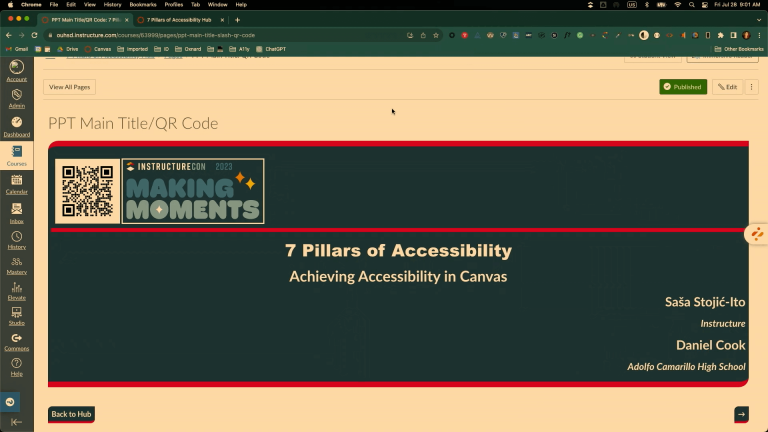Image resolution: width=768 pixels, height=432 pixels.
Task: Open the Chrome three-dot menu
Action: (759, 35)
